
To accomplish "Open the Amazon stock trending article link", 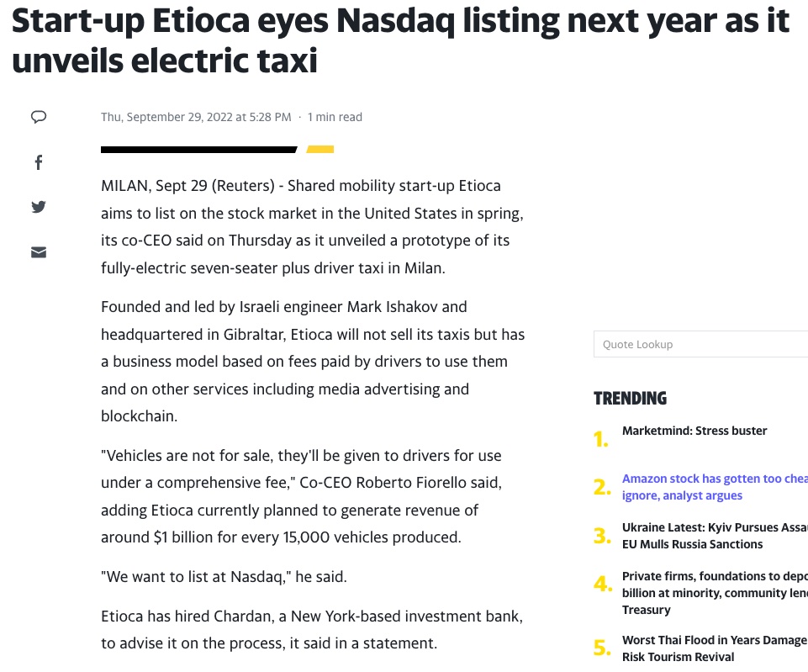I will pos(715,487).
